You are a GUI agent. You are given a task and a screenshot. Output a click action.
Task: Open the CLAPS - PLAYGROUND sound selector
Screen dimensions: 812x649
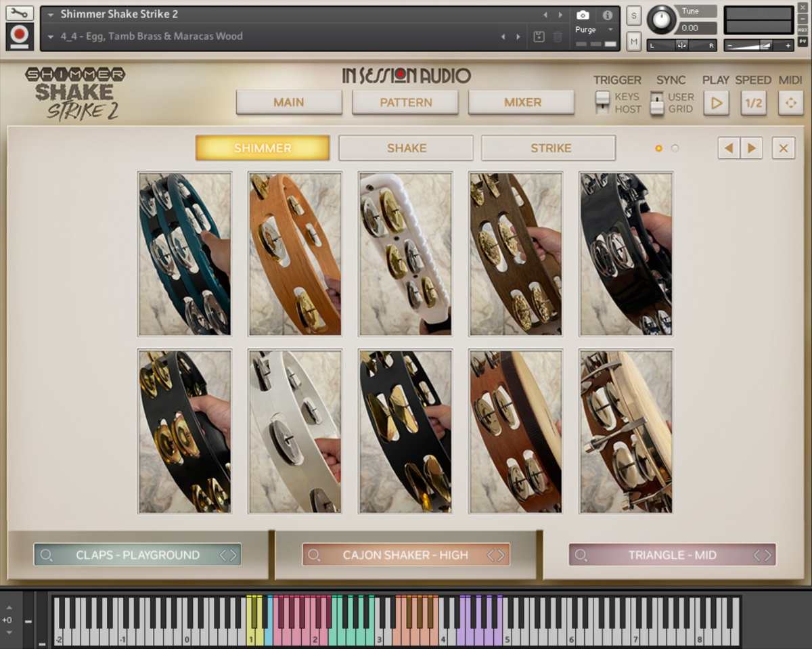pos(137,555)
